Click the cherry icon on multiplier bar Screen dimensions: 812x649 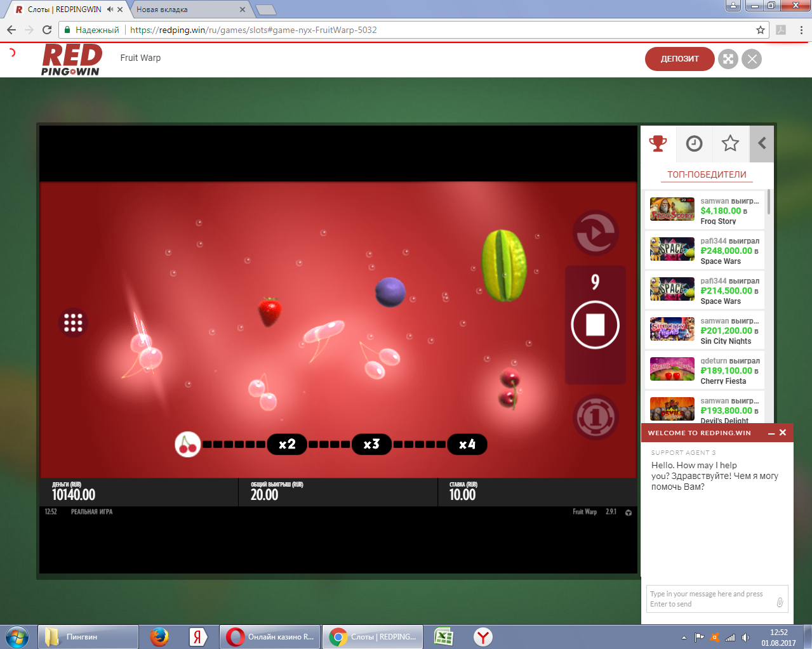coord(188,444)
